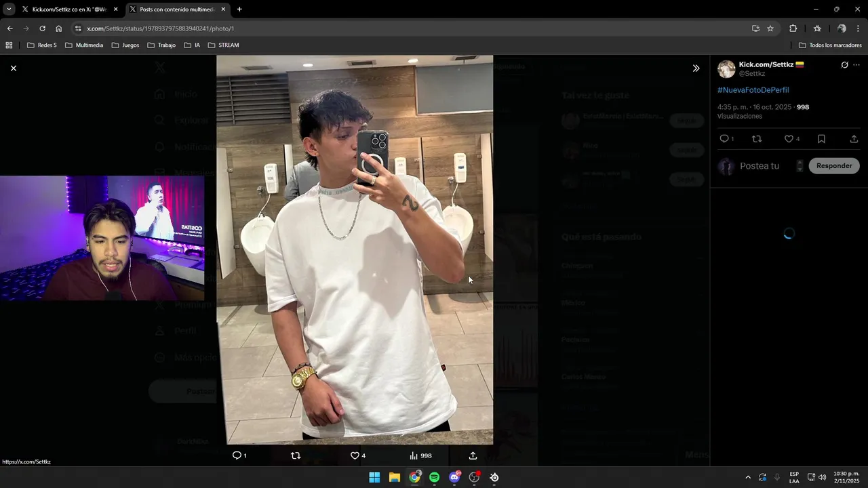Go back in the browser

pyautogui.click(x=9, y=28)
